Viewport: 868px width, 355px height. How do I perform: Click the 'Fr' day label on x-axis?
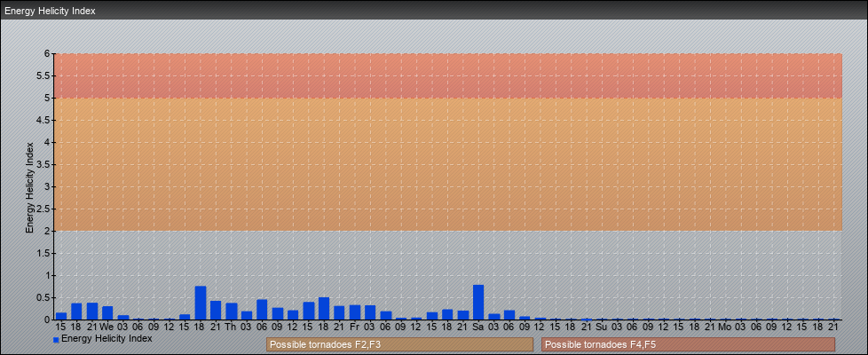tap(355, 327)
